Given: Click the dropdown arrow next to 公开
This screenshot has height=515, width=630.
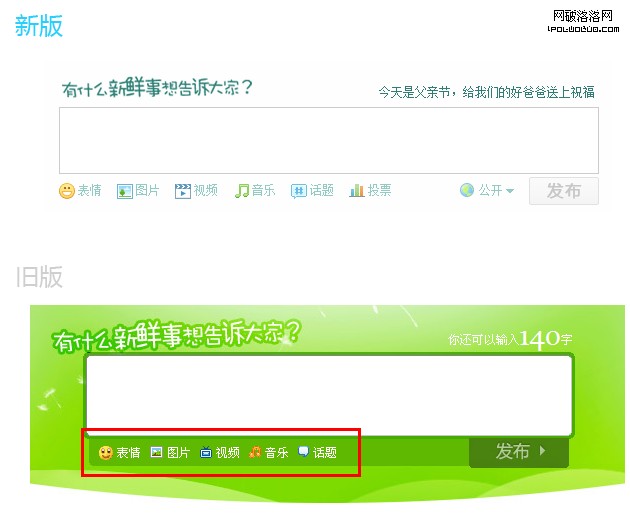Looking at the screenshot, I should (x=510, y=191).
